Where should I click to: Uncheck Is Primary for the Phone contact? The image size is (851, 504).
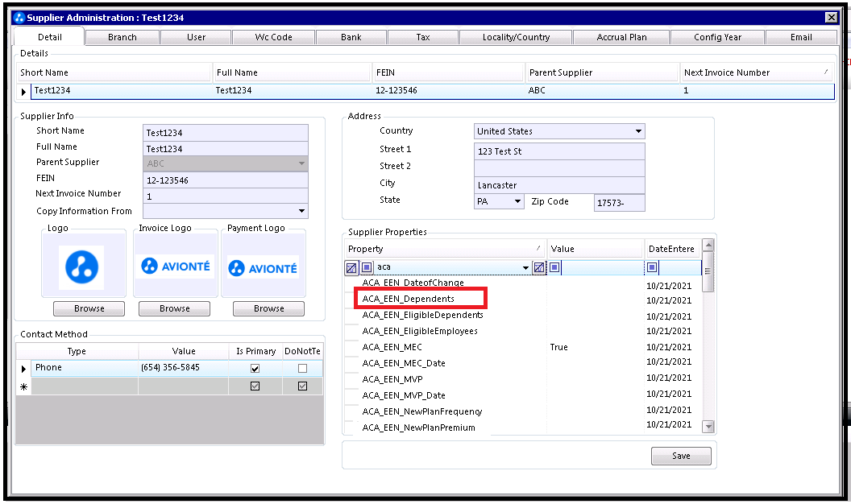(255, 368)
